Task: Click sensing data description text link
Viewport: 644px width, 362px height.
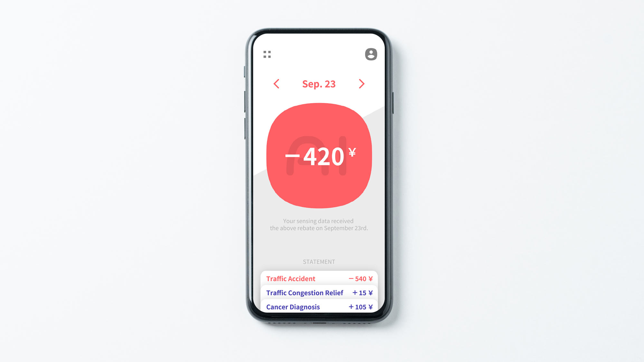Action: [x=319, y=225]
